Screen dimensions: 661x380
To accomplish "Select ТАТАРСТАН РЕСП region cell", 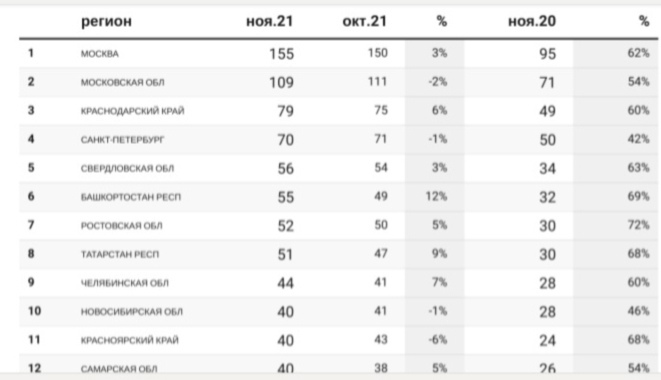I will click(x=120, y=254).
